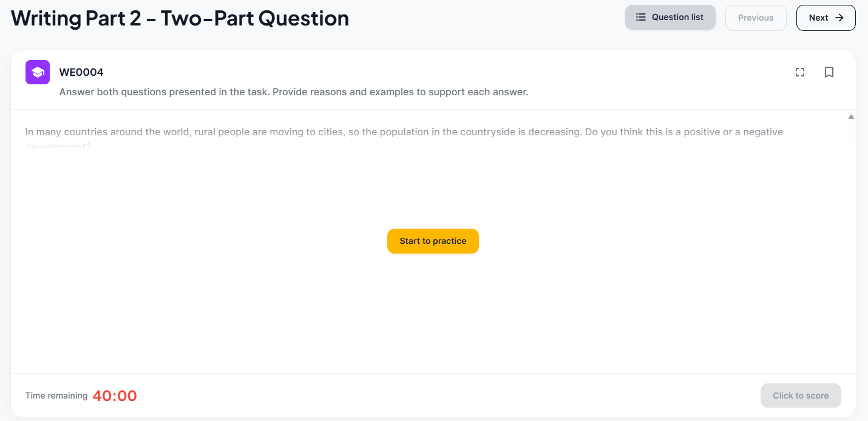Click the list icon beside Question list

[x=640, y=18]
